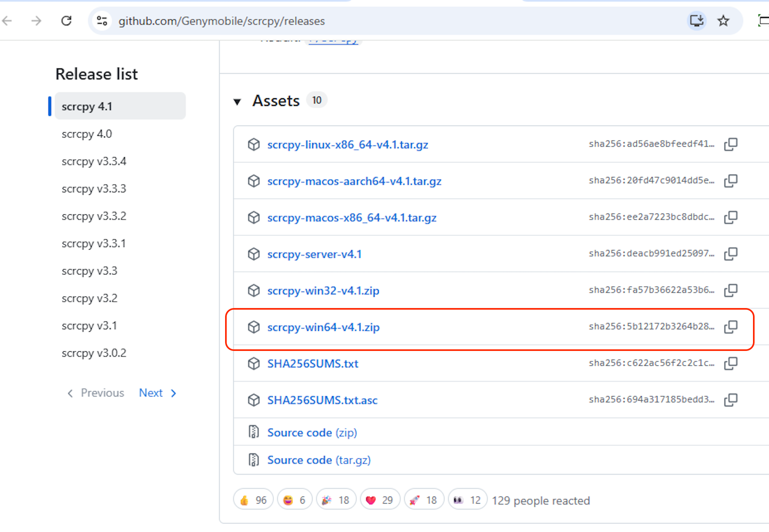The width and height of the screenshot is (769, 532).
Task: Click package icon beside scrcpy-linux tarball
Action: tap(254, 144)
